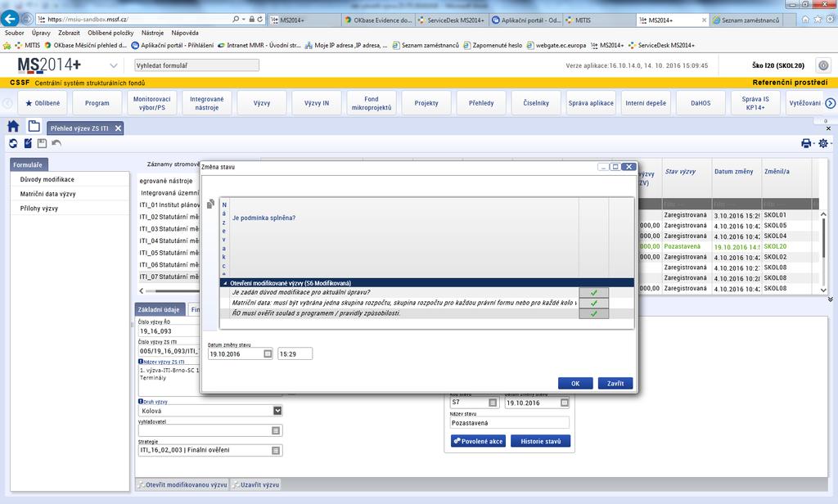Image resolution: width=838 pixels, height=504 pixels.
Task: Open list picker for Vyhlašovatel field
Action: [276, 430]
